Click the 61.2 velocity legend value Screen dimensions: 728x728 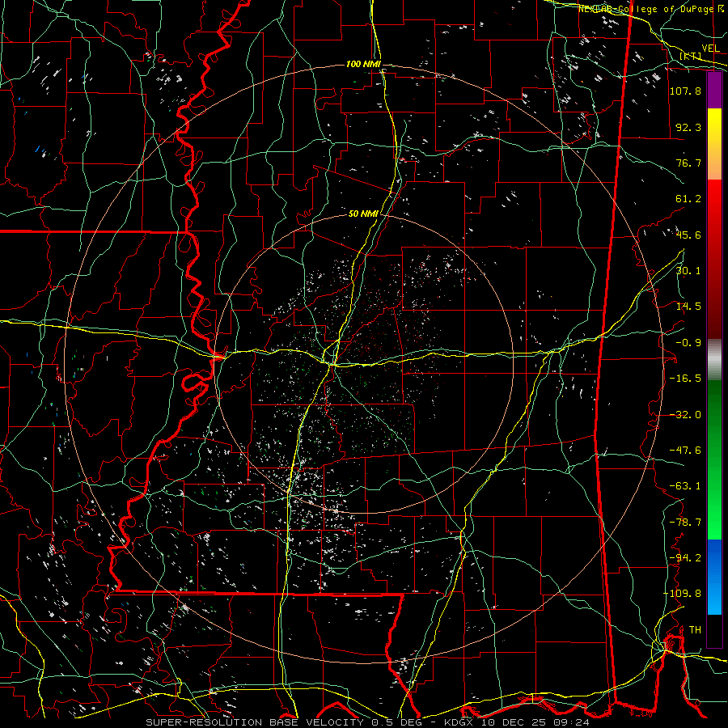point(688,199)
